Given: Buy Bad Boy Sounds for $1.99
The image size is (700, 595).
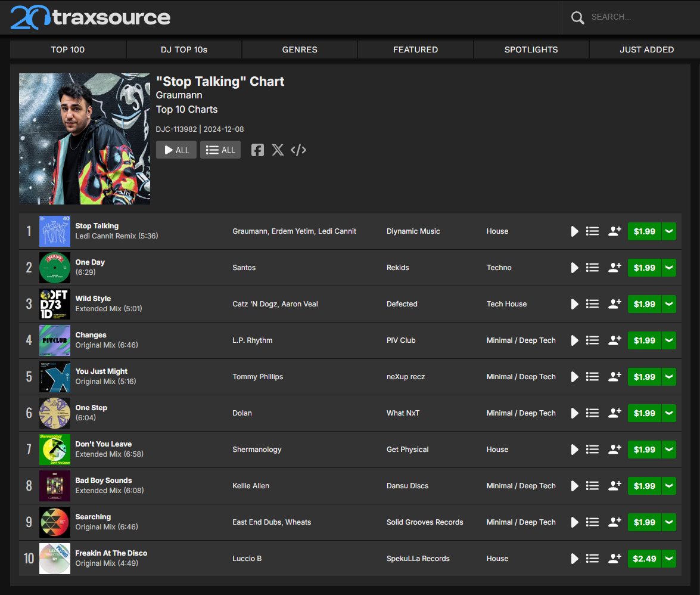Looking at the screenshot, I should coord(644,486).
